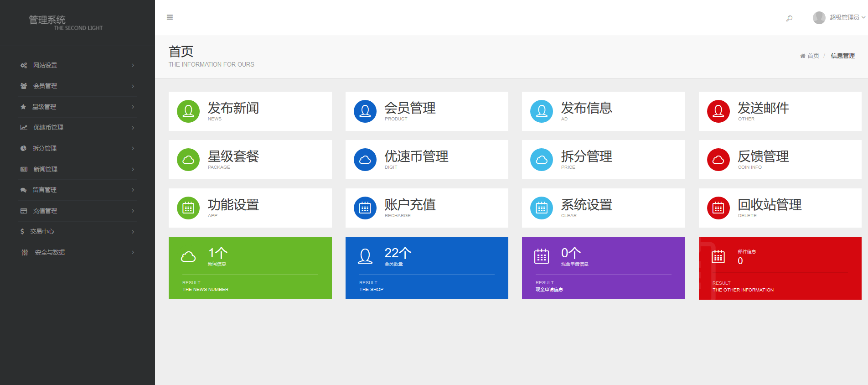Open 交易中心 from the sidebar

[42, 232]
